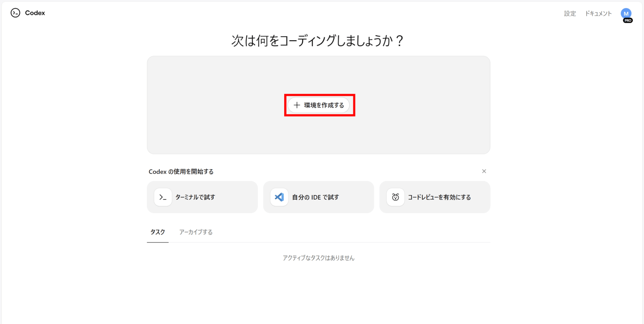Screen dimensions: 644x324
Task: Click the plus icon in 環境を作成する
Action: pyautogui.click(x=297, y=105)
